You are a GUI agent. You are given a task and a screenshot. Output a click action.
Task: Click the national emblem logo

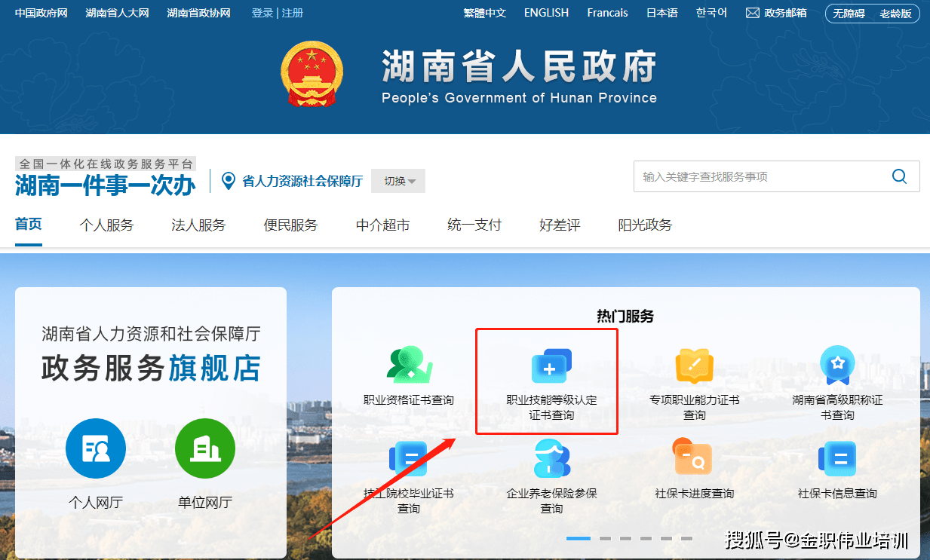pos(312,74)
